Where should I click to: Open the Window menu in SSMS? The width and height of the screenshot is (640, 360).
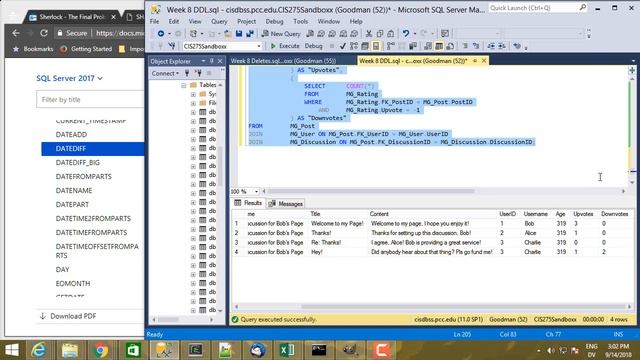pyautogui.click(x=329, y=21)
